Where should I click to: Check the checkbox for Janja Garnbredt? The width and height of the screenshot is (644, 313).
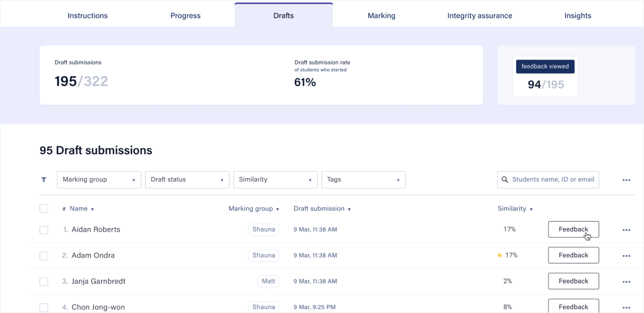(44, 281)
